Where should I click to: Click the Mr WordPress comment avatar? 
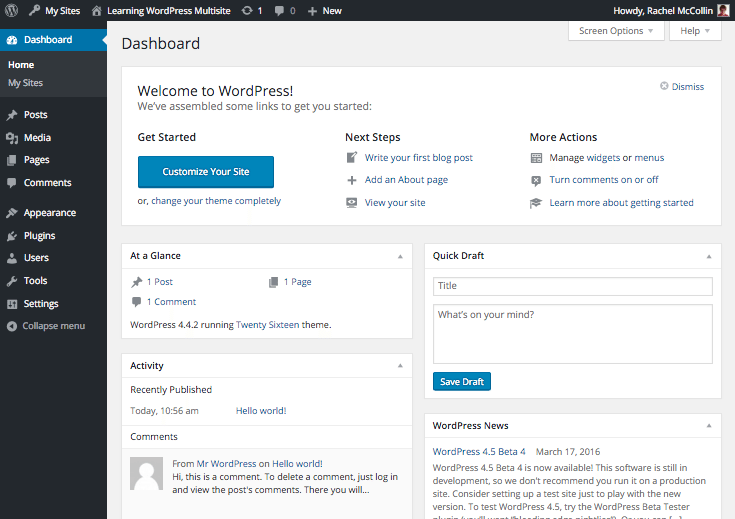point(147,474)
